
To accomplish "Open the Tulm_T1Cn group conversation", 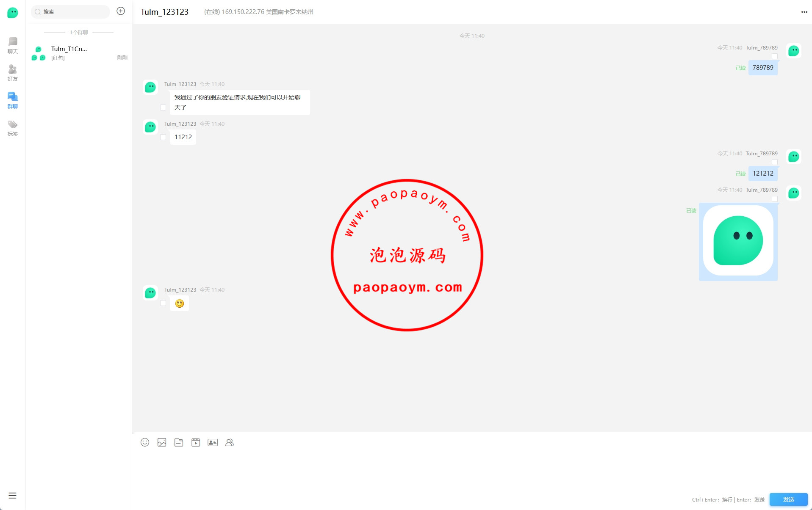I will [79, 53].
